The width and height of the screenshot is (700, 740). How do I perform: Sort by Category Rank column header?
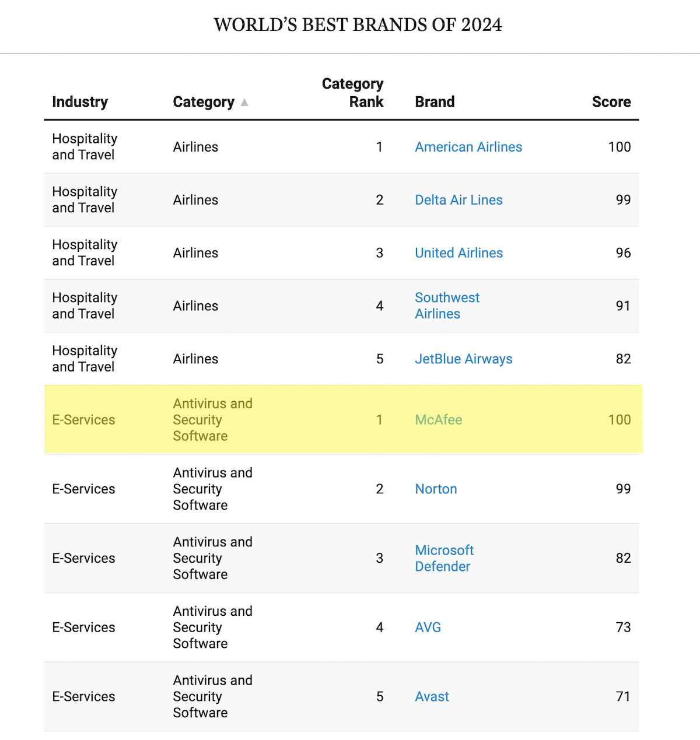click(x=352, y=93)
